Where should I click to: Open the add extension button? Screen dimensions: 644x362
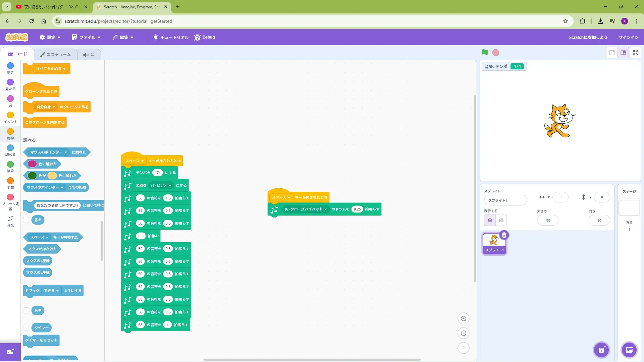tap(10, 352)
